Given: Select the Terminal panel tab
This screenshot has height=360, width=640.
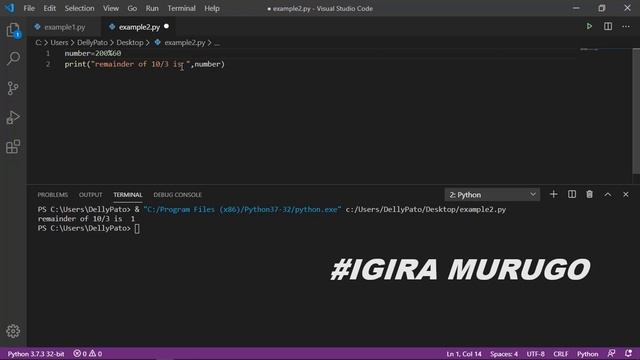Looking at the screenshot, I should pyautogui.click(x=128, y=195).
